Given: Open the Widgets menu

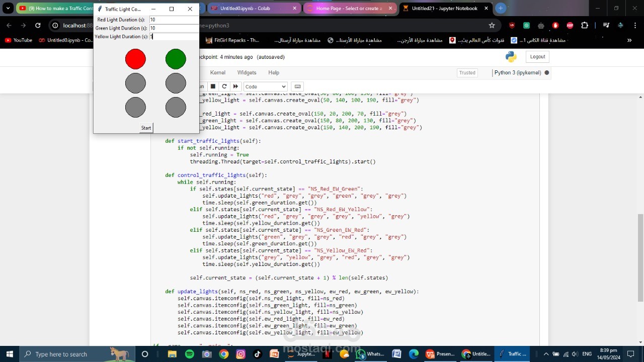Looking at the screenshot, I should click(247, 72).
